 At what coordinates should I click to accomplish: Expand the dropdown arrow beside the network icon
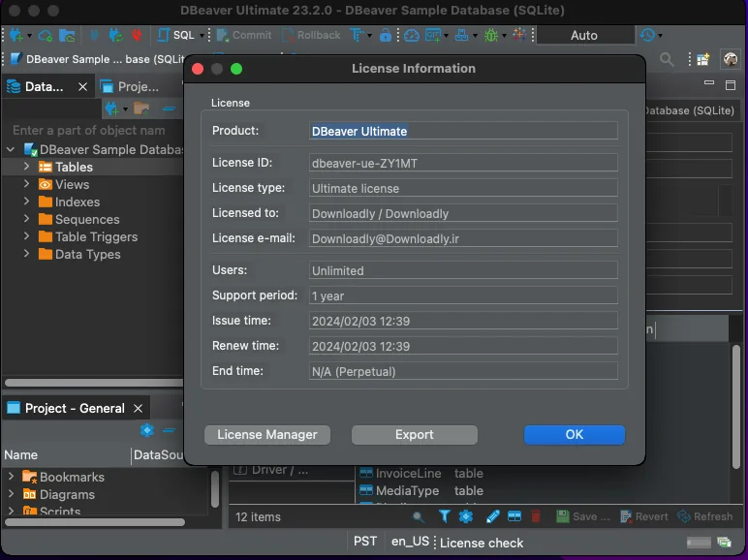click(x=475, y=36)
